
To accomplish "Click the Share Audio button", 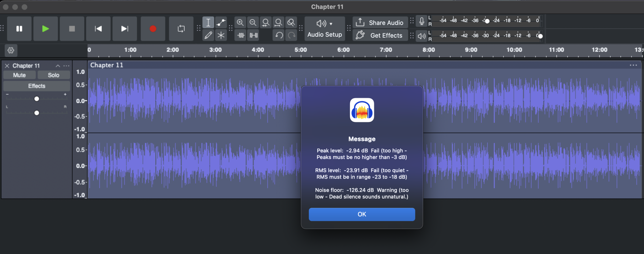I will tap(380, 23).
